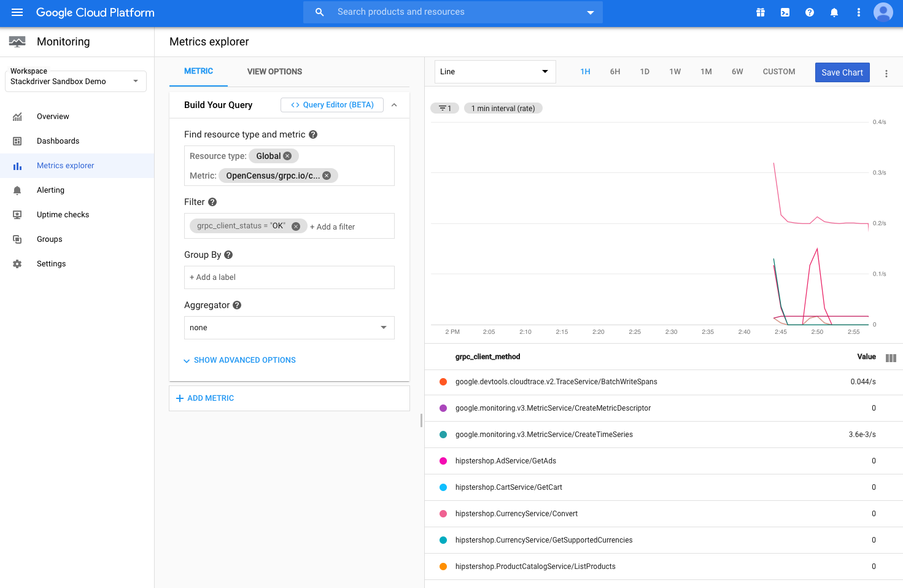Show help for Find resource type and metric
903x588 pixels.
[313, 134]
